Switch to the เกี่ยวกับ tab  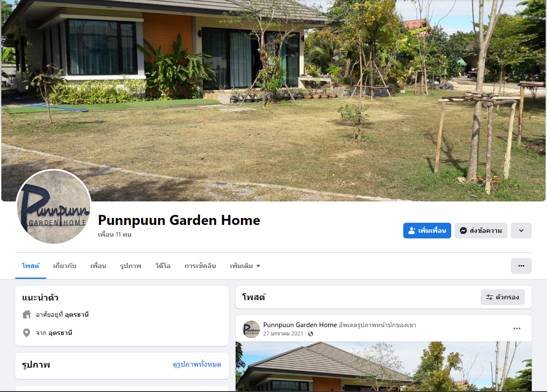(65, 266)
